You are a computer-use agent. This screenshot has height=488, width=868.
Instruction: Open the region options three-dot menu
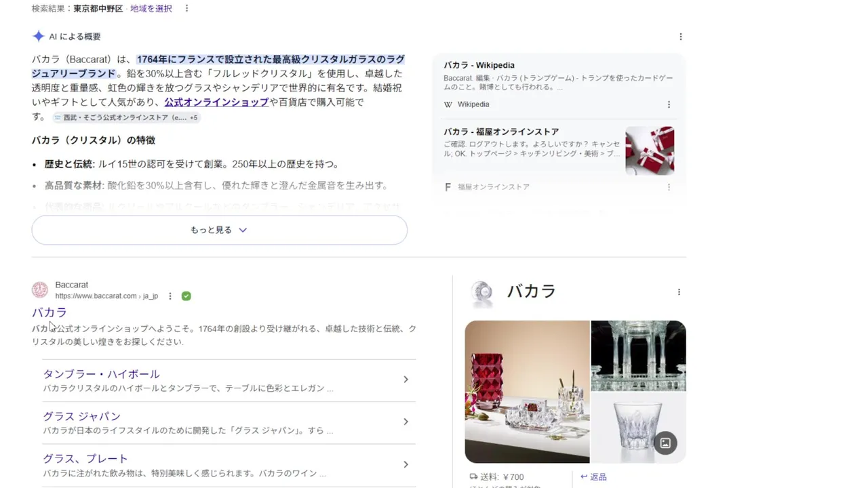click(186, 8)
